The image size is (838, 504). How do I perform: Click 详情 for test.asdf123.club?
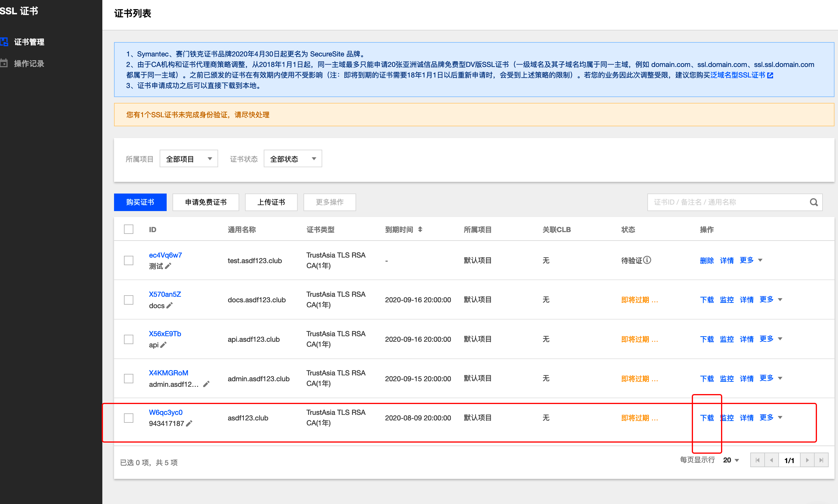tap(727, 260)
